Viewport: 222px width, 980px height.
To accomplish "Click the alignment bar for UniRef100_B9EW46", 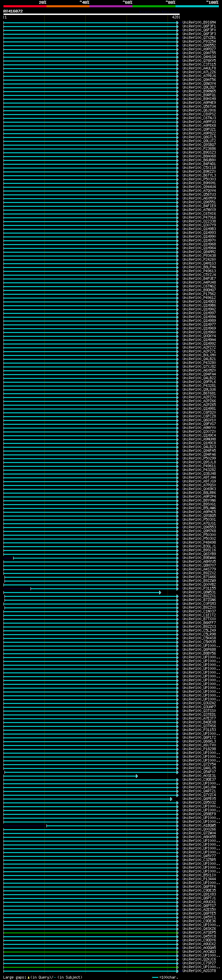I will click(95, 558).
